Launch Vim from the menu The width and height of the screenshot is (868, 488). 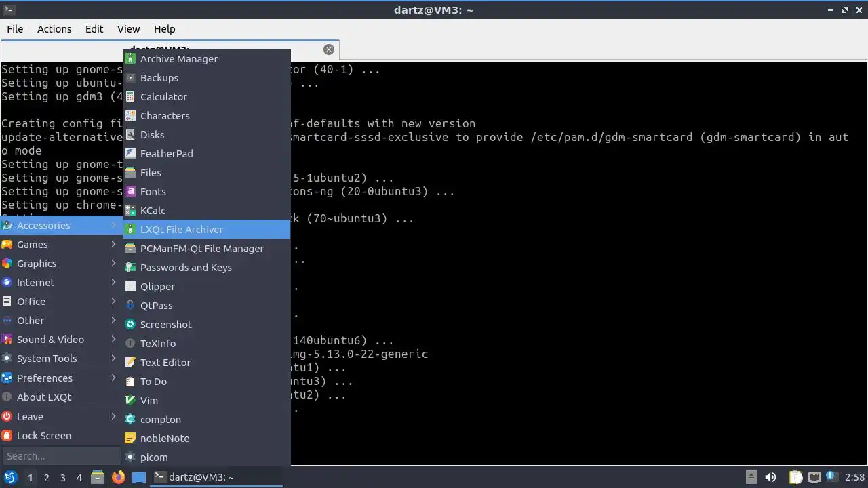[207, 401]
